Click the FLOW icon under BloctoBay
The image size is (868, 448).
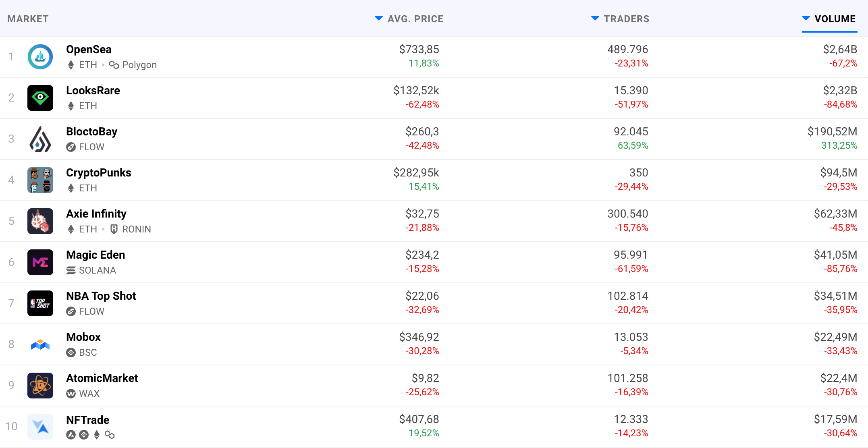pyautogui.click(x=71, y=147)
